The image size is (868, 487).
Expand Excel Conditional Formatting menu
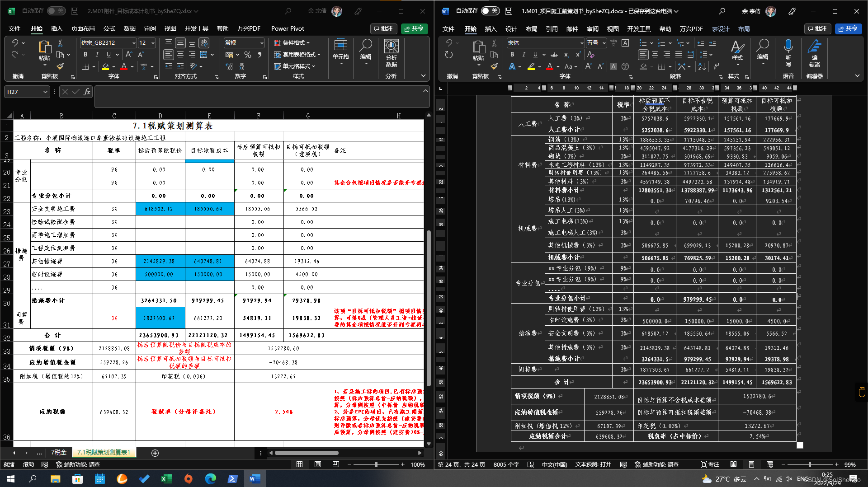[x=292, y=43]
